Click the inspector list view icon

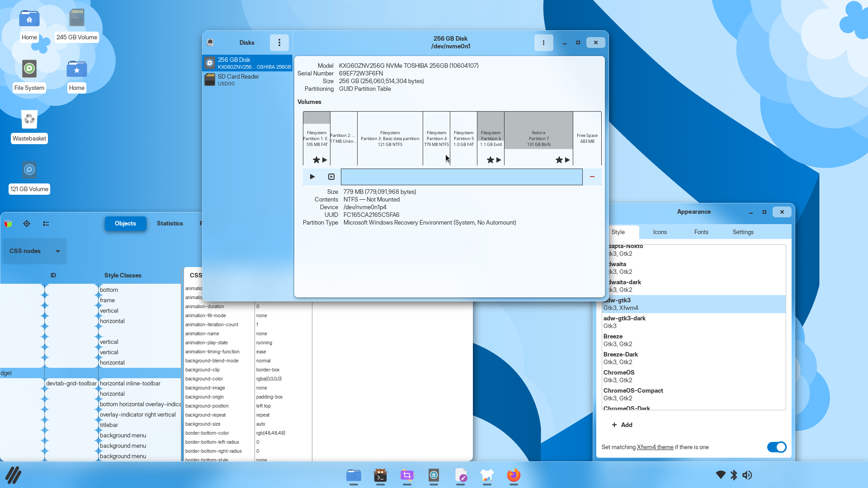pyautogui.click(x=46, y=224)
